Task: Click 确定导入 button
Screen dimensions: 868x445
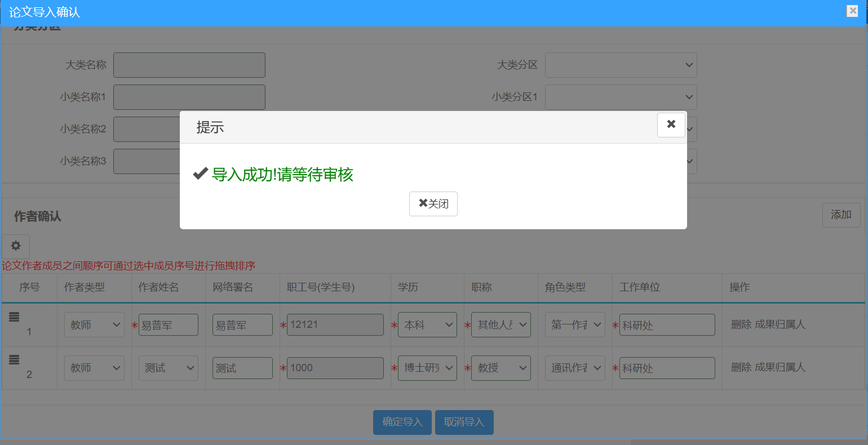Action: [x=402, y=422]
